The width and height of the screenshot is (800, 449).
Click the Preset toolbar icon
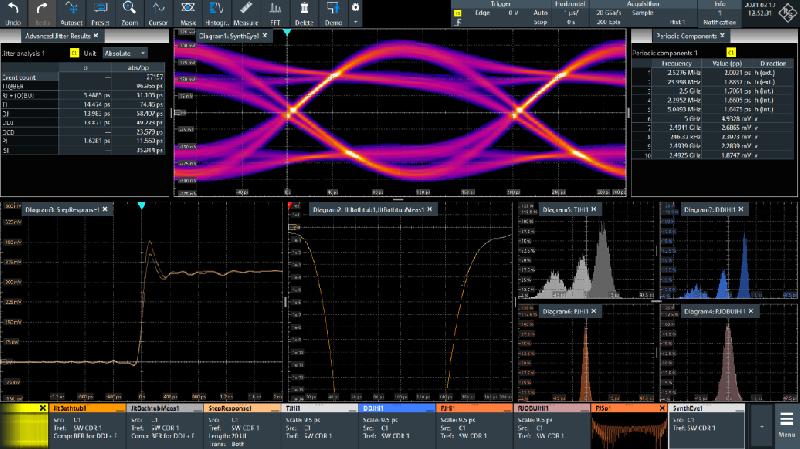click(101, 13)
